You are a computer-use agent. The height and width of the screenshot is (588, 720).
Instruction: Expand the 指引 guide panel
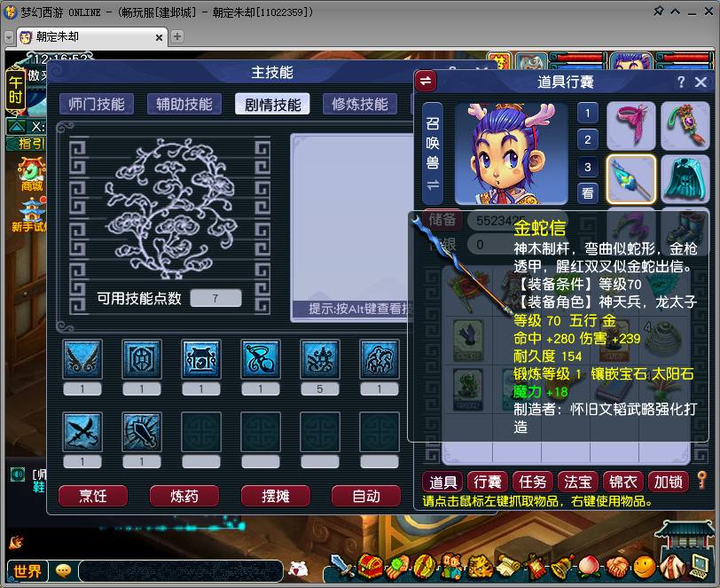pyautogui.click(x=27, y=144)
